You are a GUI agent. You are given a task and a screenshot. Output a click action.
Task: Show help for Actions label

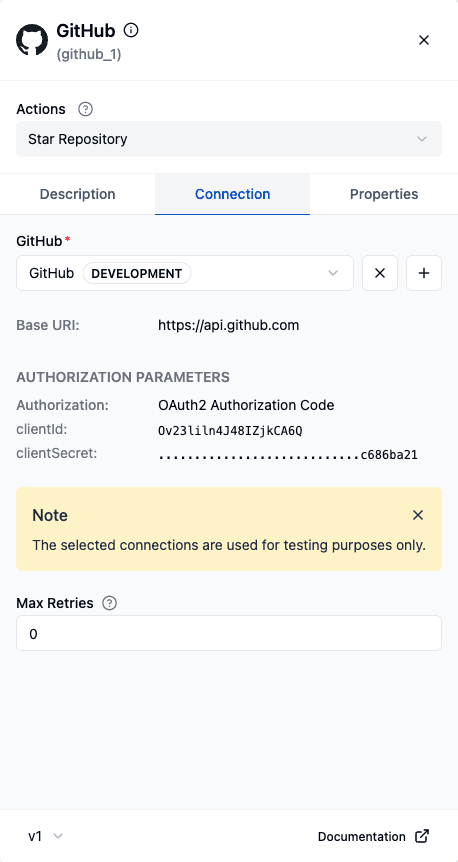pyautogui.click(x=85, y=109)
